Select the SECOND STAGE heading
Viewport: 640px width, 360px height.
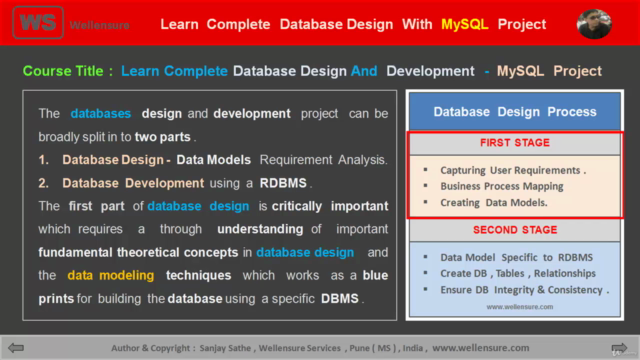click(515, 230)
